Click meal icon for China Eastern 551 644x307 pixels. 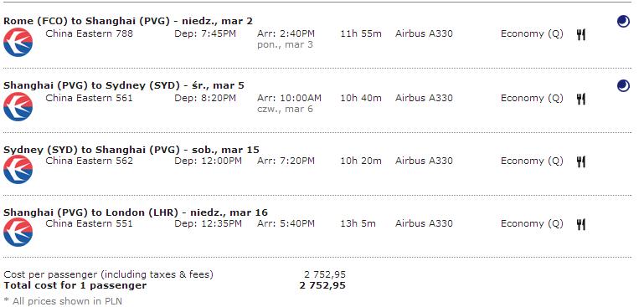pyautogui.click(x=580, y=224)
